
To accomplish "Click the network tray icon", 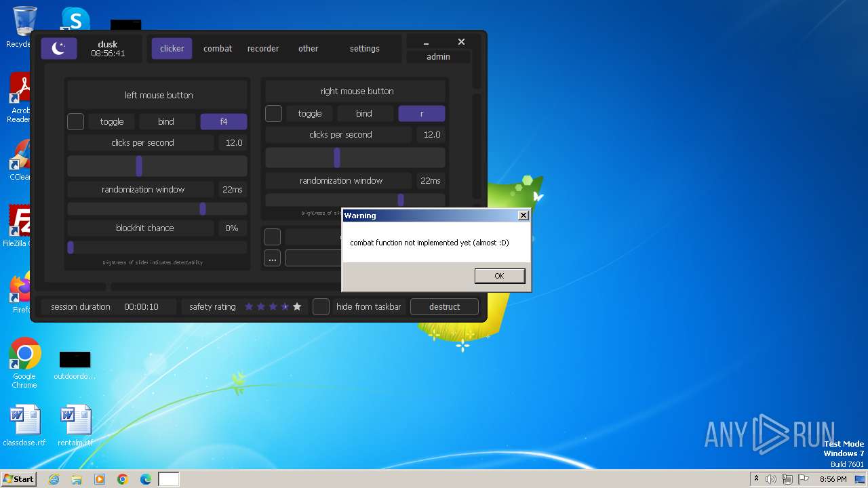I will (x=787, y=479).
